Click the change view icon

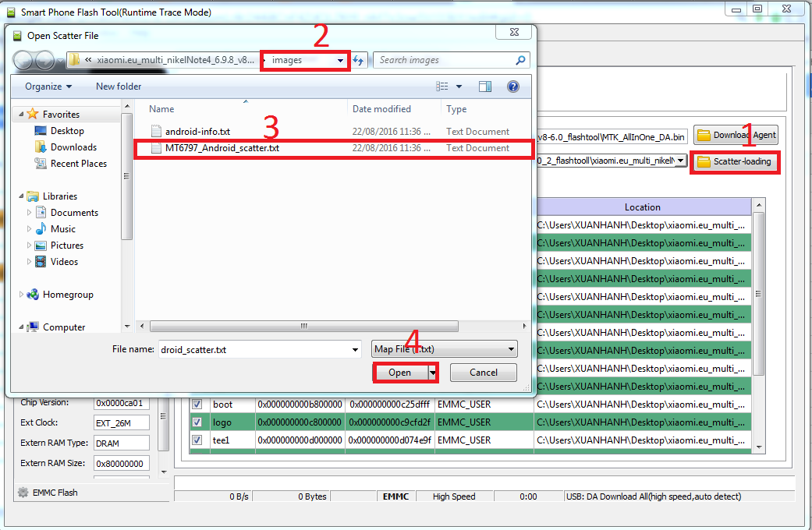(x=443, y=87)
